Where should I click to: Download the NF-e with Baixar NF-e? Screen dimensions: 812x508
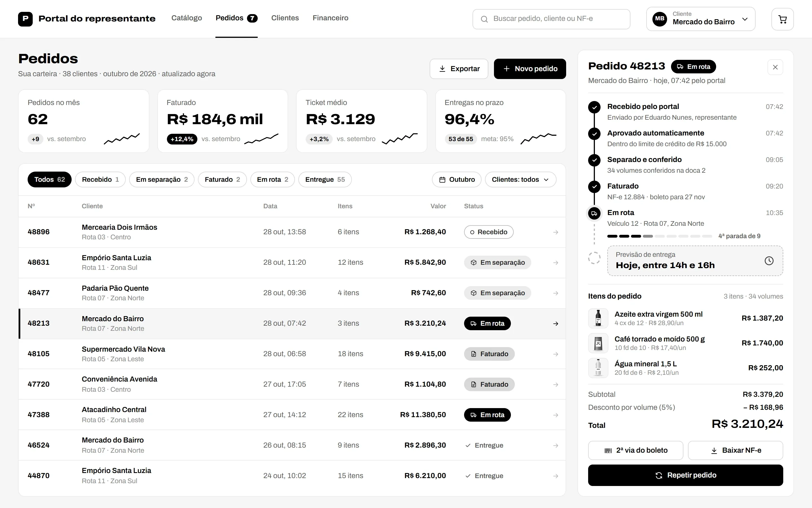[736, 450]
